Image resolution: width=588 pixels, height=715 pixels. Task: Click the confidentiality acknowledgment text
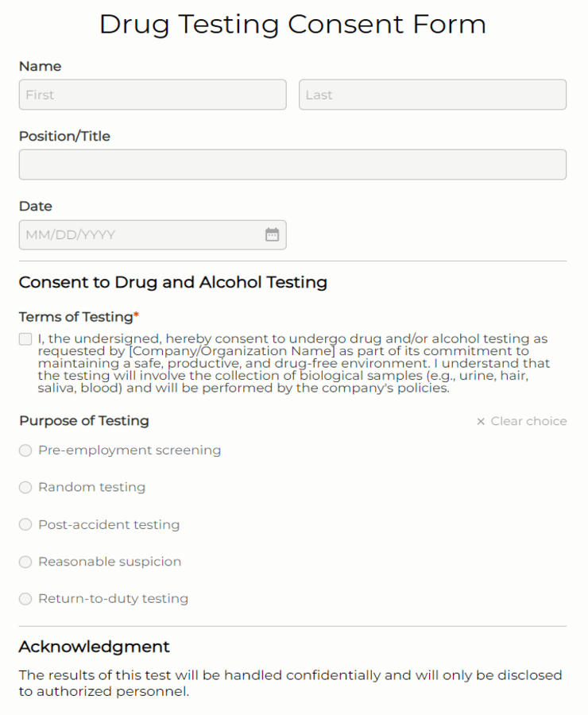point(291,683)
